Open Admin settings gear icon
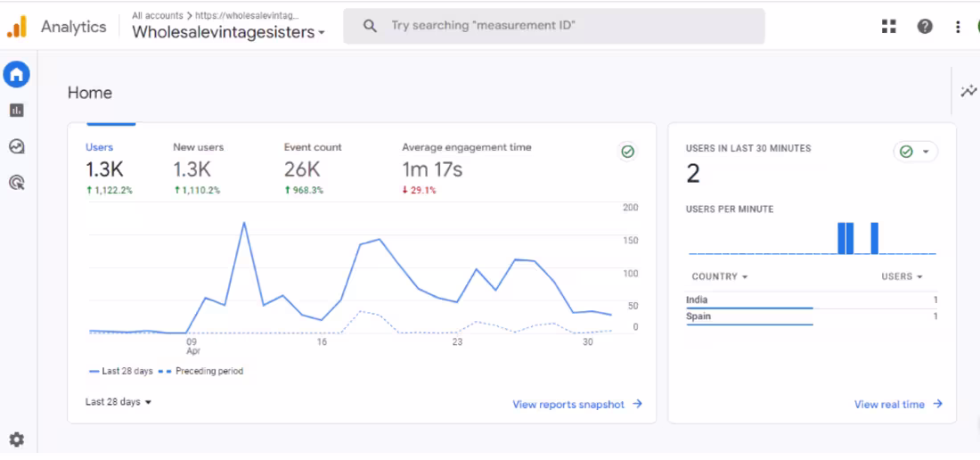 click(x=17, y=440)
